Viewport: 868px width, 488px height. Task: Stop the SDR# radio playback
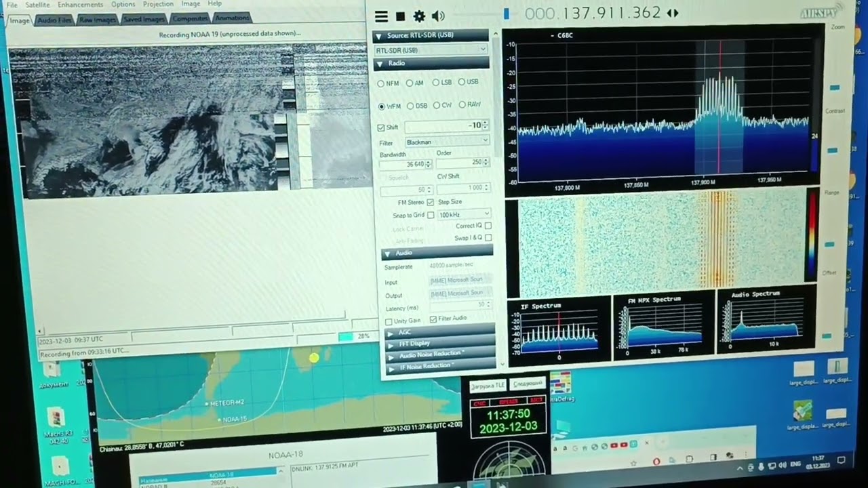401,16
